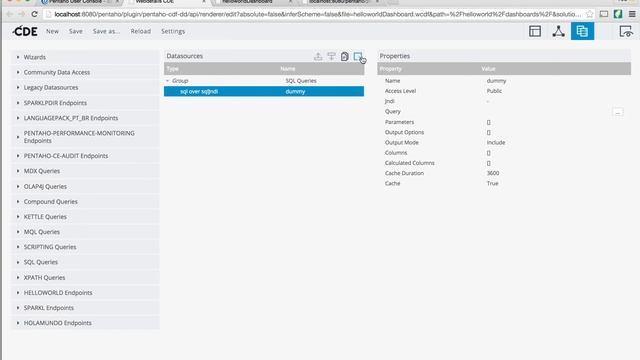Switch to the helloworldDashboard browser tab

[x=253, y=2]
